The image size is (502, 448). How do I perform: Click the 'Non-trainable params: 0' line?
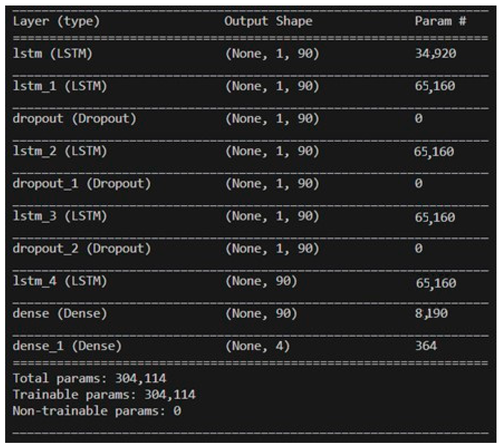[97, 411]
